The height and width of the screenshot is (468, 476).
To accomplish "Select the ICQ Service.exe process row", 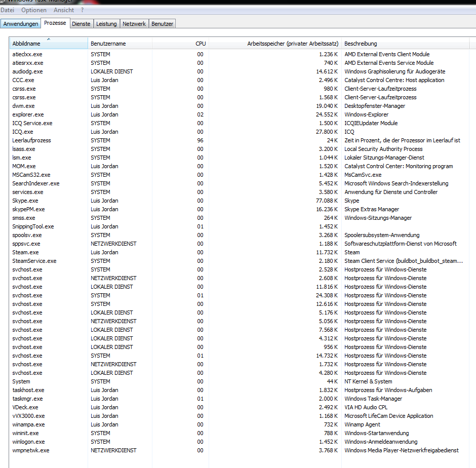I will [x=239, y=123].
